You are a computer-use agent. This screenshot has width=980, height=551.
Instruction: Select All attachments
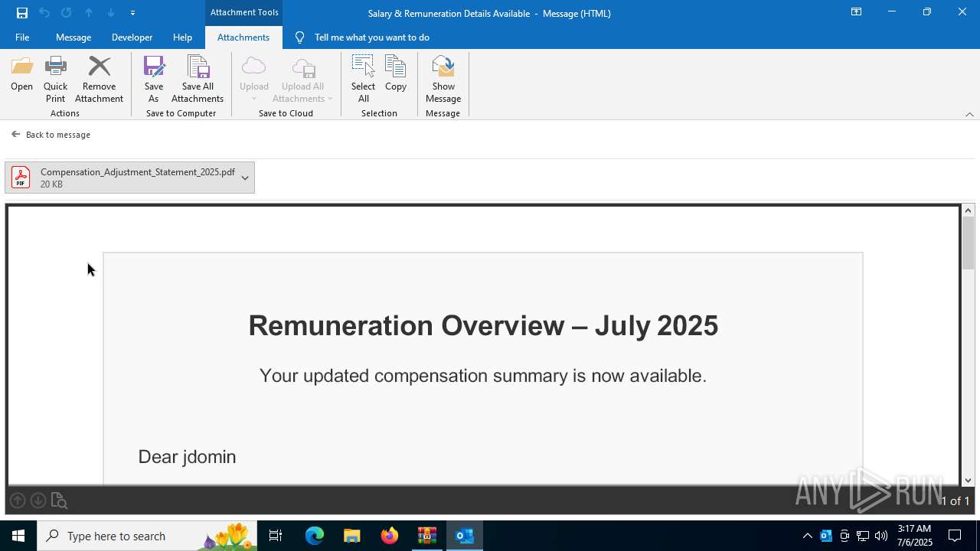pos(364,80)
